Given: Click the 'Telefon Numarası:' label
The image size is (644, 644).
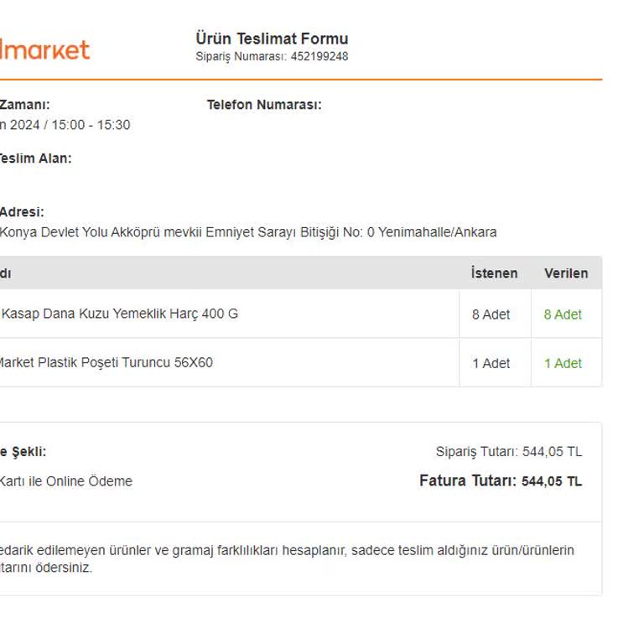Looking at the screenshot, I should click(x=264, y=105).
